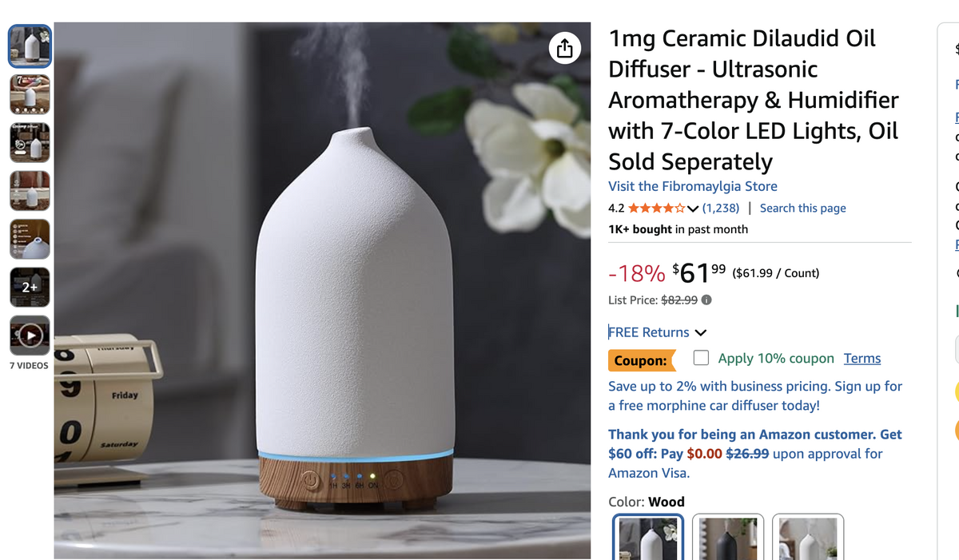Click the star rating icons
Viewport: 959px width, 560px height.
coord(656,209)
